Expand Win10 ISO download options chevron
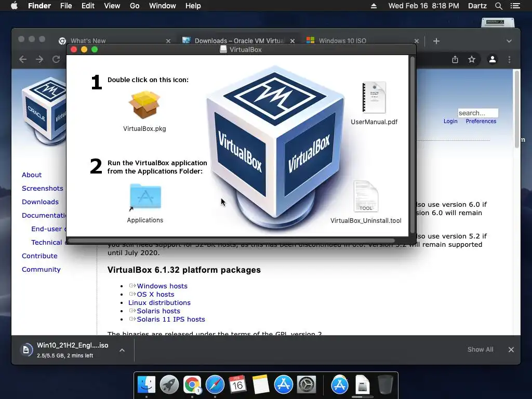 pyautogui.click(x=122, y=350)
